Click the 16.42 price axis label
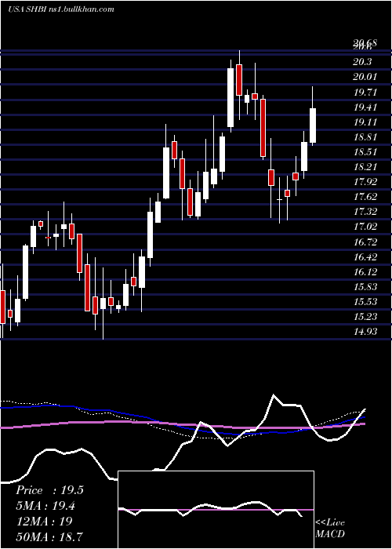 (x=365, y=256)
